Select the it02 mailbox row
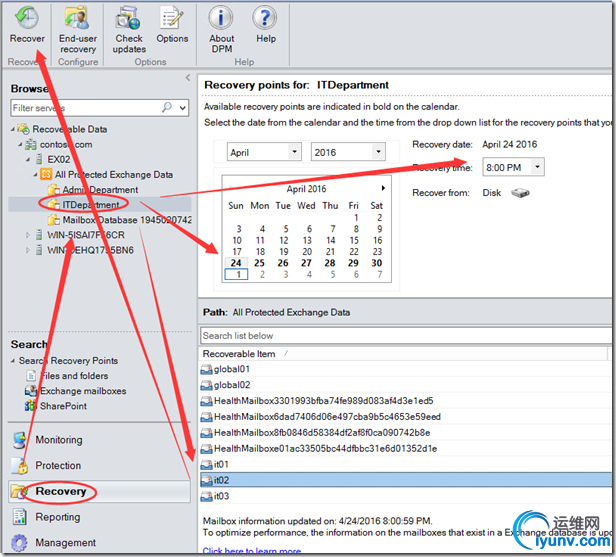The image size is (616, 557). point(406,480)
